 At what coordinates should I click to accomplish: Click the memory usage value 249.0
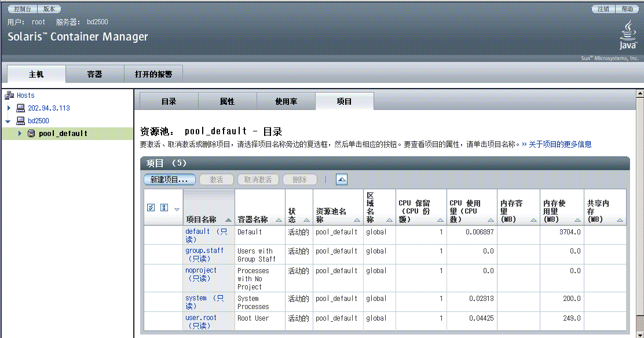pyautogui.click(x=572, y=318)
